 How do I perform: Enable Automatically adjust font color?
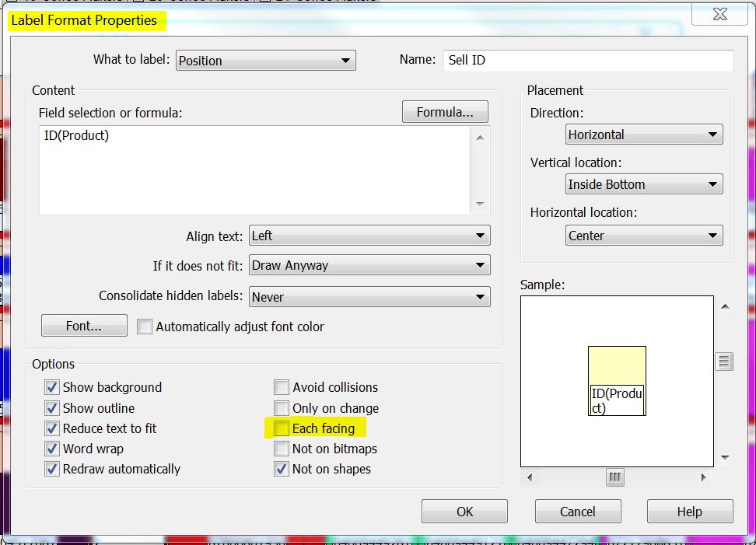145,327
